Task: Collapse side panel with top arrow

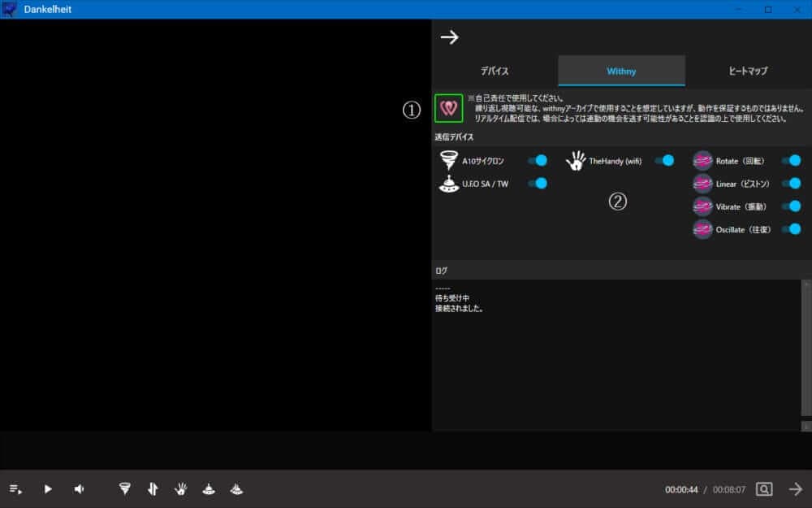Action: (449, 37)
